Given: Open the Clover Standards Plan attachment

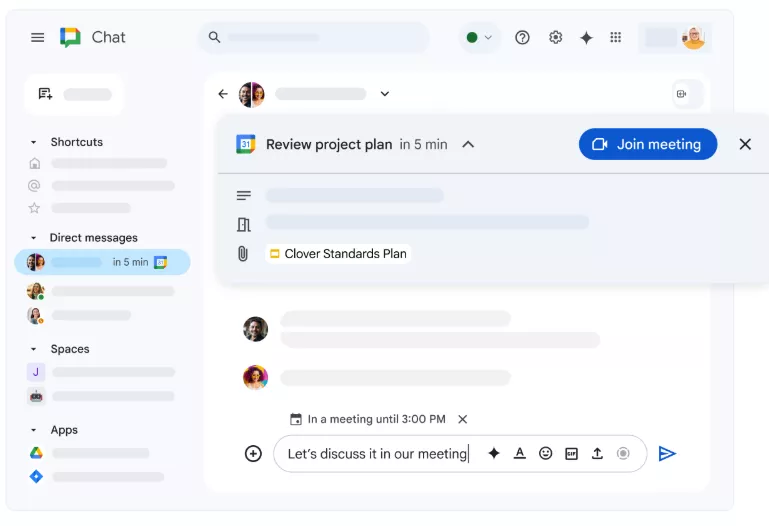Looking at the screenshot, I should (x=338, y=254).
